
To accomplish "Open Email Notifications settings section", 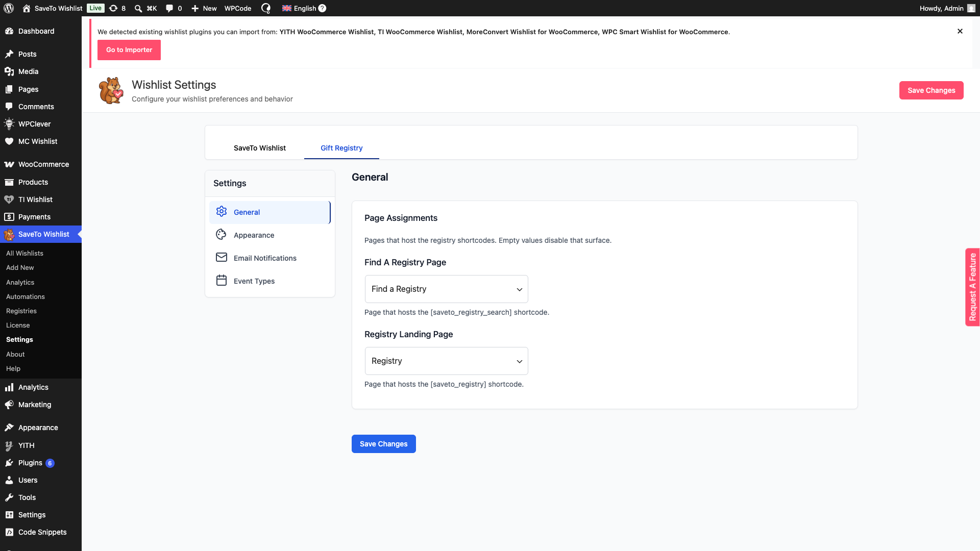I will (x=270, y=258).
